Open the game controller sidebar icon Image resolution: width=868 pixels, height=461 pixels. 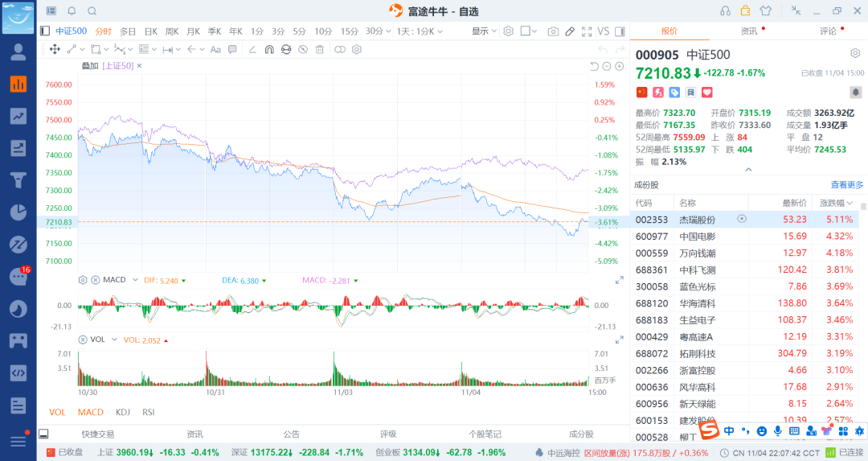pos(18,340)
